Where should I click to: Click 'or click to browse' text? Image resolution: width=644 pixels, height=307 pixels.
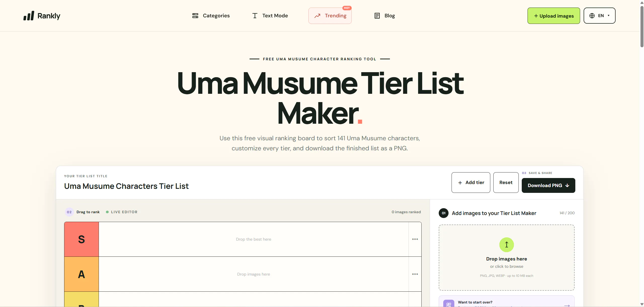(x=507, y=267)
